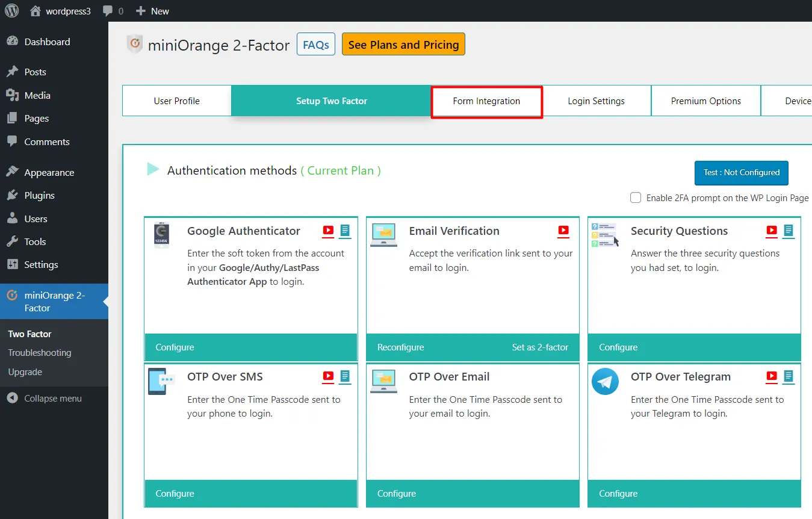Switch to the User Profile tab
This screenshot has height=519, width=812.
click(177, 101)
